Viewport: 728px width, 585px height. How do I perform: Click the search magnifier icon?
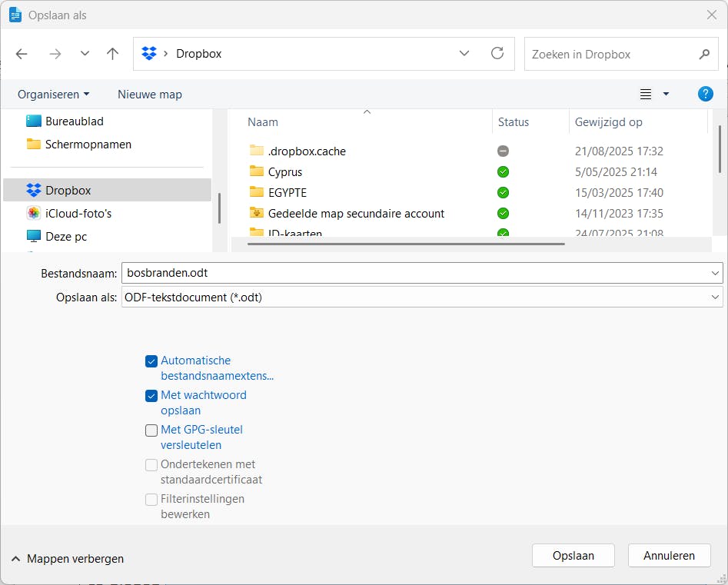(x=704, y=55)
